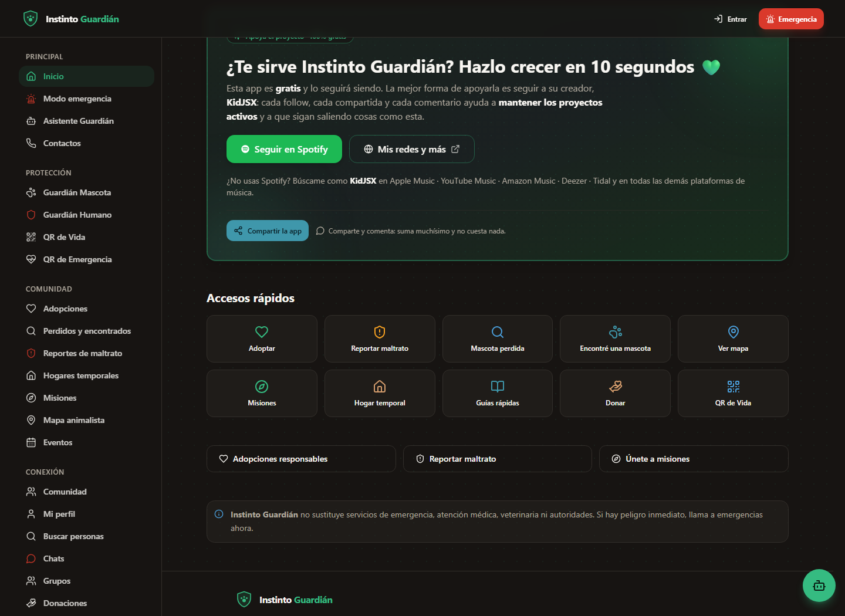The width and height of the screenshot is (845, 616).
Task: Open Donaciones in the sidebar
Action: coord(86,603)
